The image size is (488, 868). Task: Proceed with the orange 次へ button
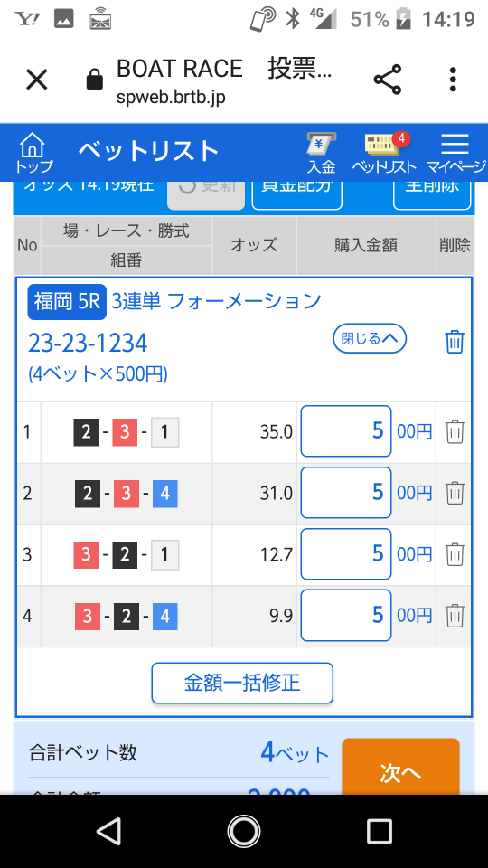(x=400, y=768)
